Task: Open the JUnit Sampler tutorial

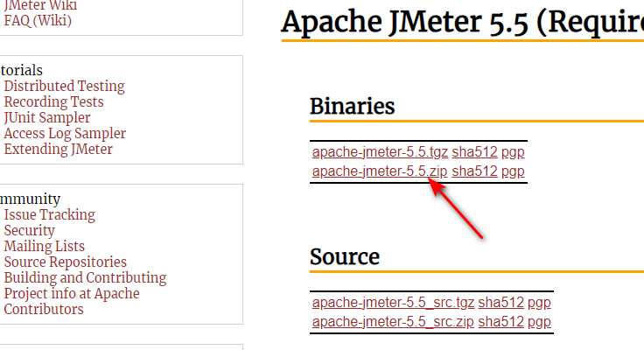Action: (47, 118)
